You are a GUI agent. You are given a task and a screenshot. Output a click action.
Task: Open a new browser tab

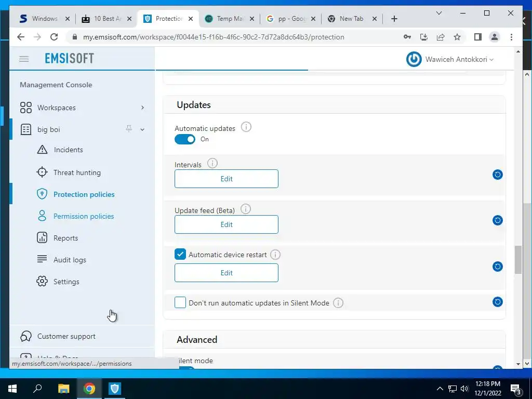point(394,19)
